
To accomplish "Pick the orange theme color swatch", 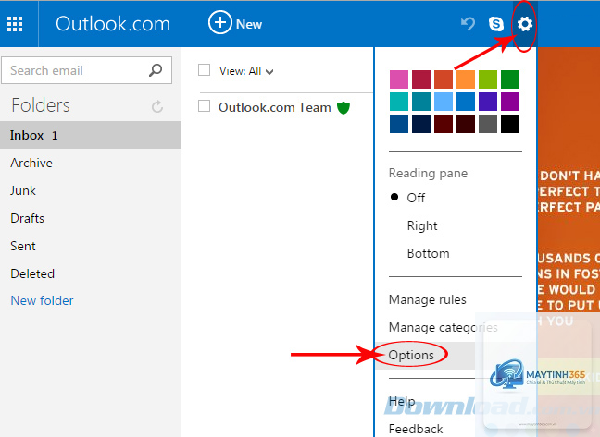I will (465, 79).
